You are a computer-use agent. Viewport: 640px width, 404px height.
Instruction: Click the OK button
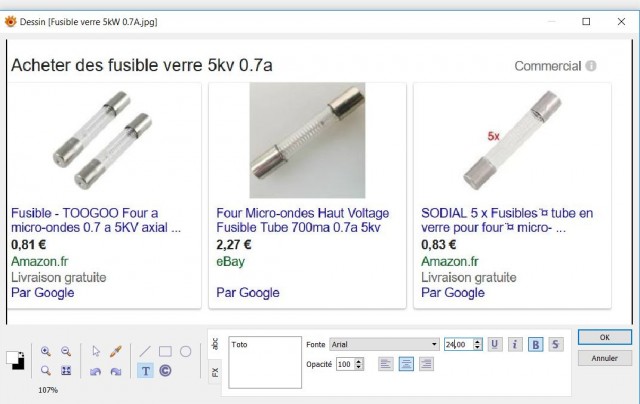coord(604,337)
